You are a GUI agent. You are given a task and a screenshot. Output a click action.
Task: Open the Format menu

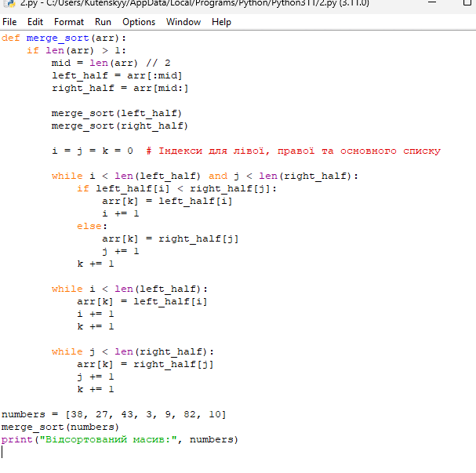click(x=69, y=22)
